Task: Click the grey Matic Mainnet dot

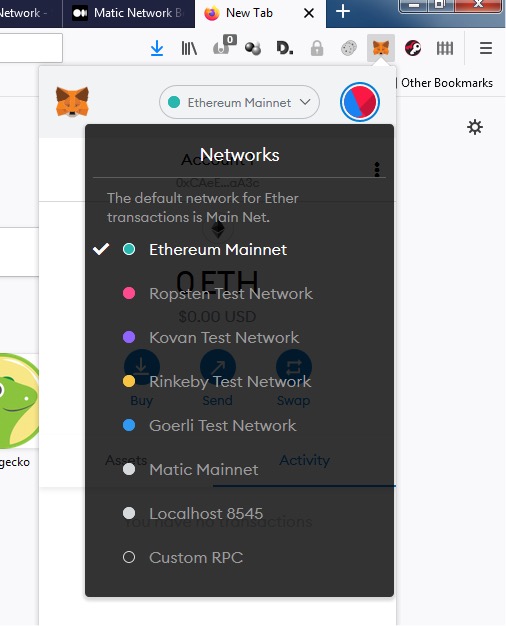Action: (129, 469)
